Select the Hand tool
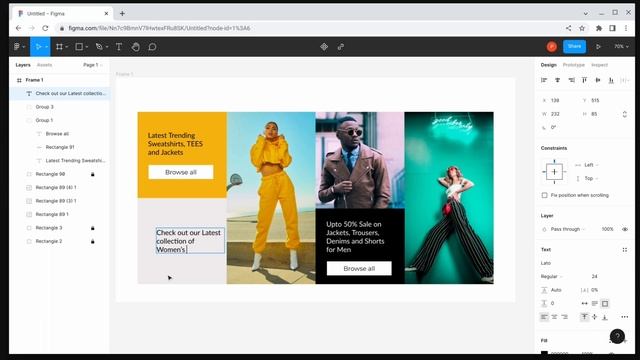 tap(136, 47)
